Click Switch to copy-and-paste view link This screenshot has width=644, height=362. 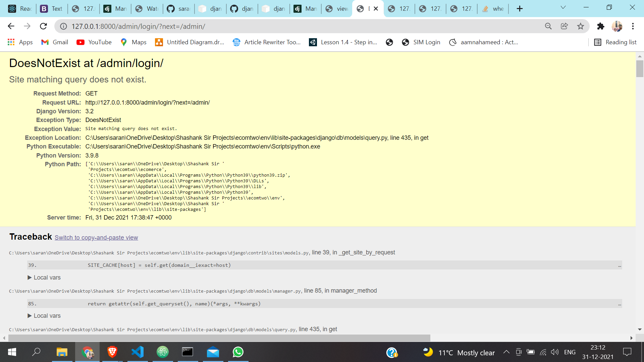[96, 238]
